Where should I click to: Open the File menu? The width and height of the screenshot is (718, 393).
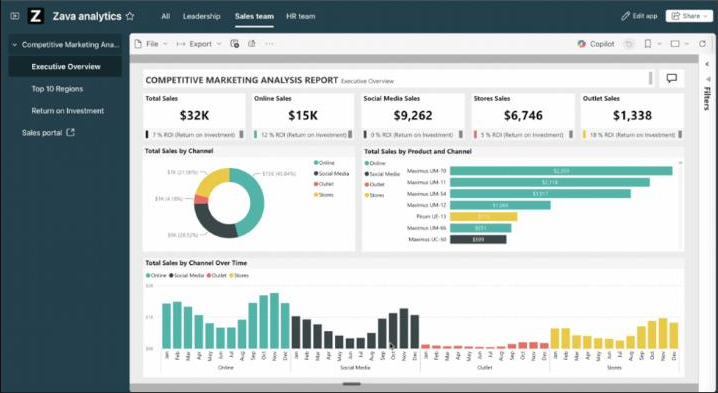(151, 44)
